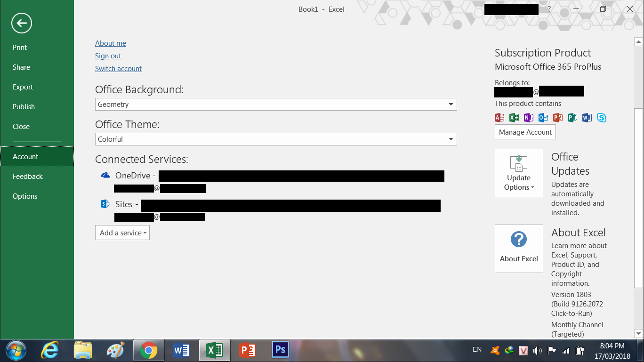
Task: Click the Outlook icon under product contains
Action: [x=543, y=118]
